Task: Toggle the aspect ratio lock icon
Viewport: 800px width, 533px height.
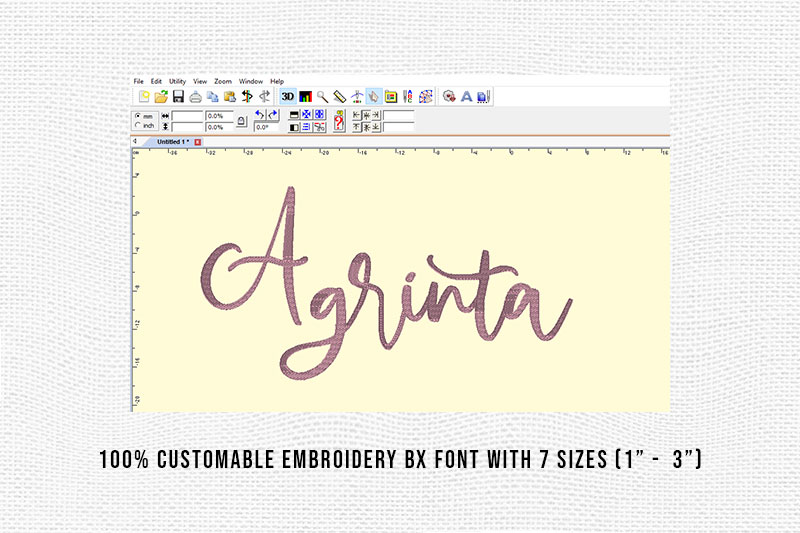Action: (242, 121)
